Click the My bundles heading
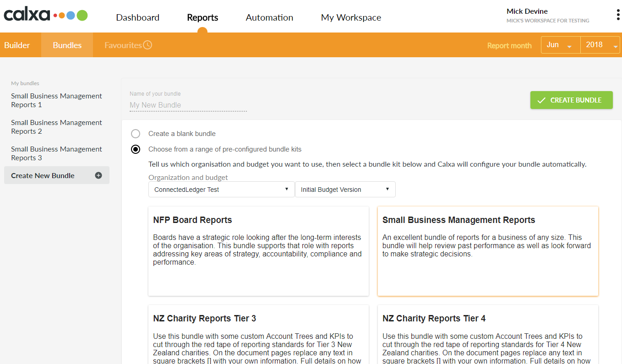 (x=25, y=83)
